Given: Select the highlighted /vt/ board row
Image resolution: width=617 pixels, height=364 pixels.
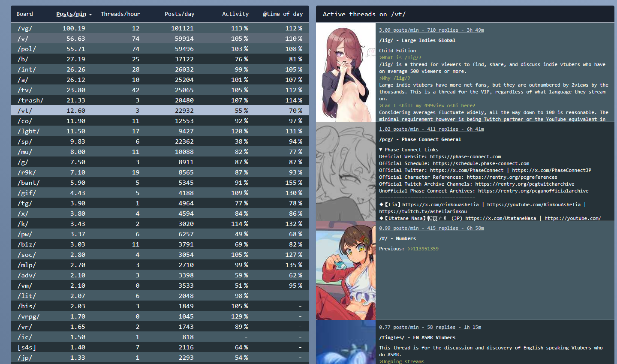Looking at the screenshot, I should click(x=160, y=111).
